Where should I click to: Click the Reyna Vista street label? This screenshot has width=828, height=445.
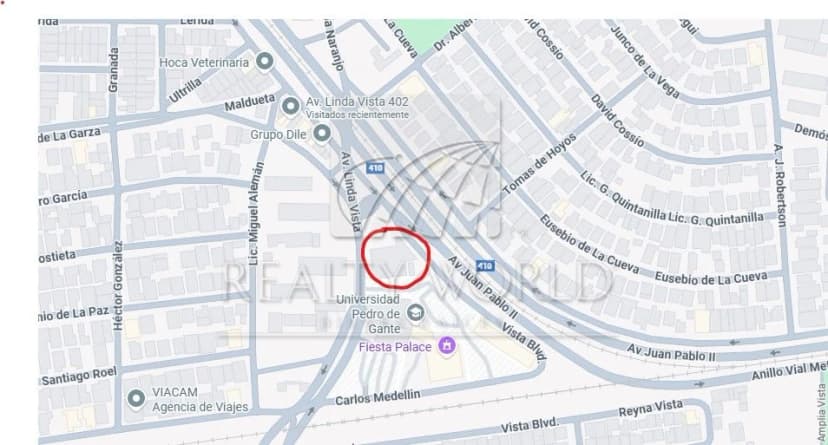(651, 408)
